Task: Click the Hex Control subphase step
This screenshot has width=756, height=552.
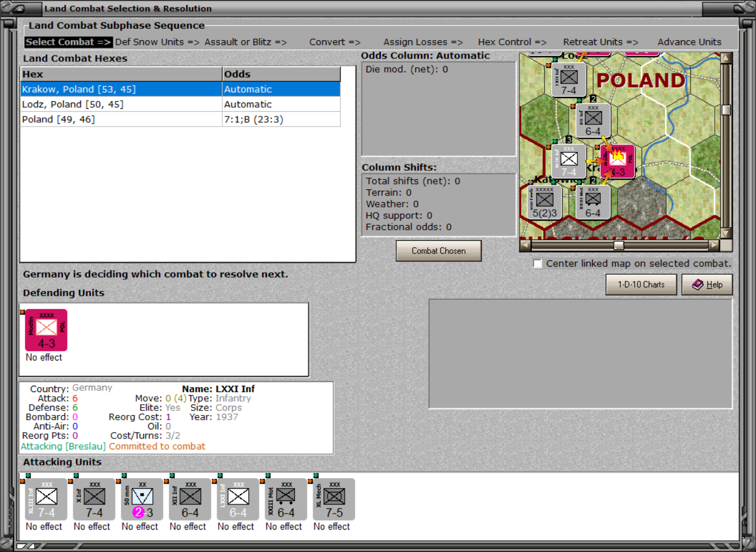Action: point(512,42)
